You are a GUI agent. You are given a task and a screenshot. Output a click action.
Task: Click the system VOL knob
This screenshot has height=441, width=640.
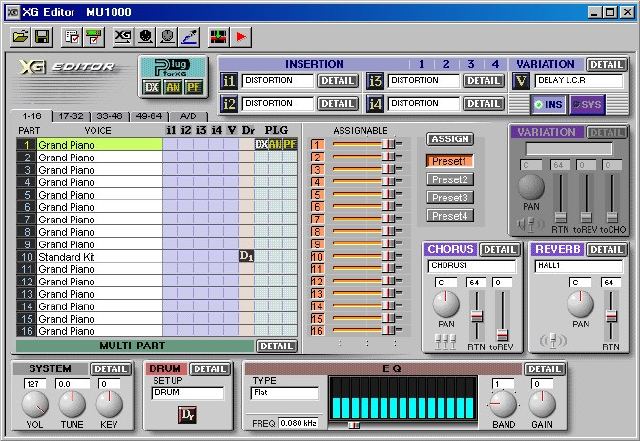[x=35, y=404]
